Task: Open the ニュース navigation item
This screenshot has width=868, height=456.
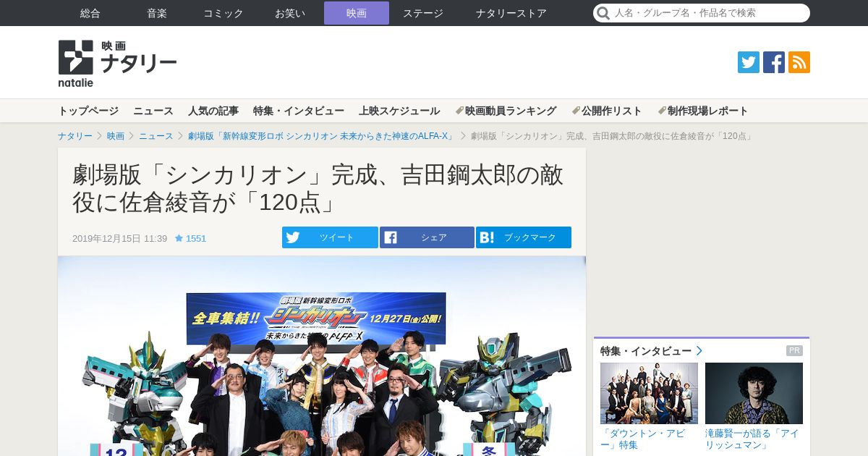Action: pos(153,111)
